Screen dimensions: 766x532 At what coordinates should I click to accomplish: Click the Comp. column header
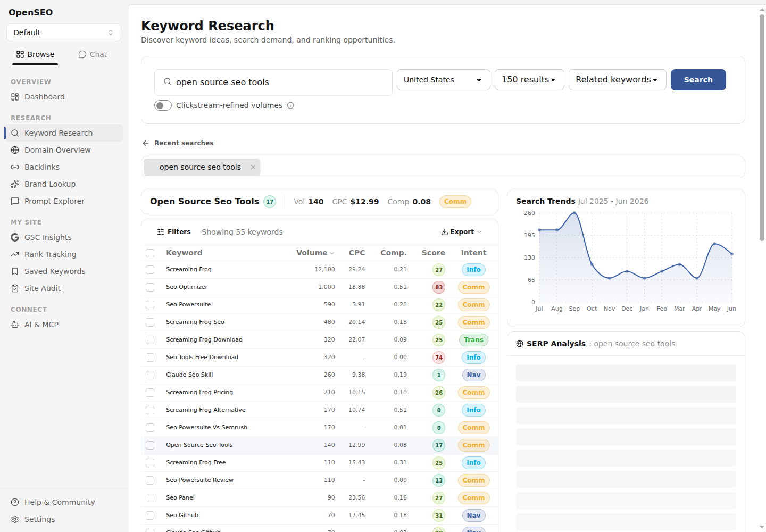point(394,253)
